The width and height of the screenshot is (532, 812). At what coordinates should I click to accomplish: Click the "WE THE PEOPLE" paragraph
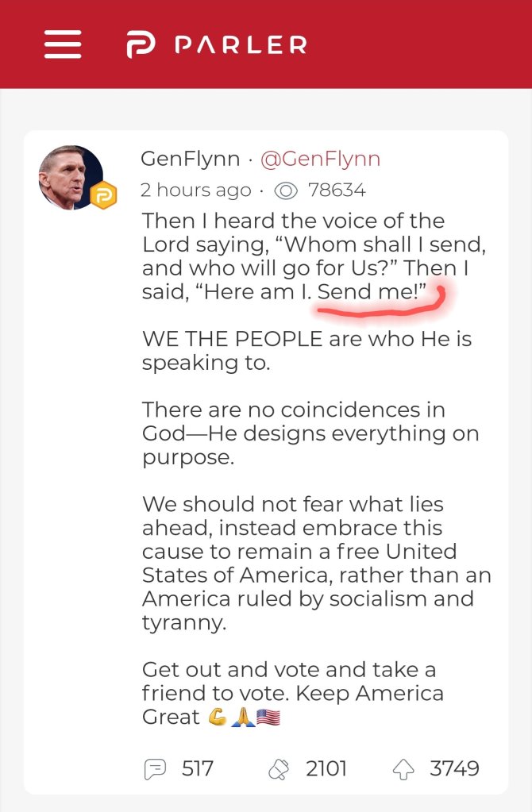pyautogui.click(x=306, y=351)
